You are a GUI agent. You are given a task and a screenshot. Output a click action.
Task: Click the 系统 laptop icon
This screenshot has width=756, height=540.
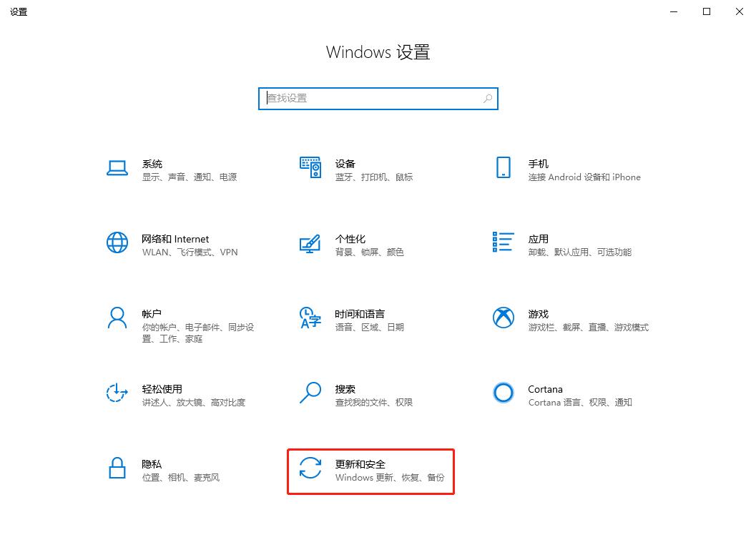[x=117, y=168]
